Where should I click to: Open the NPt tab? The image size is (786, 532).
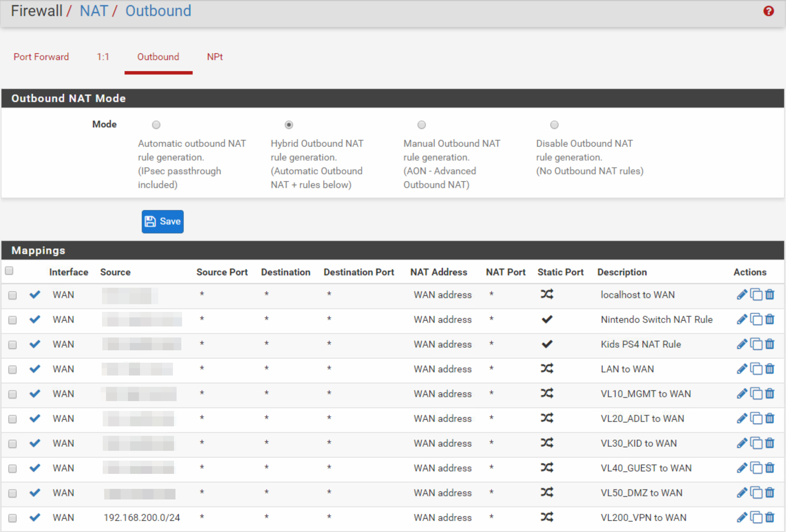click(215, 57)
